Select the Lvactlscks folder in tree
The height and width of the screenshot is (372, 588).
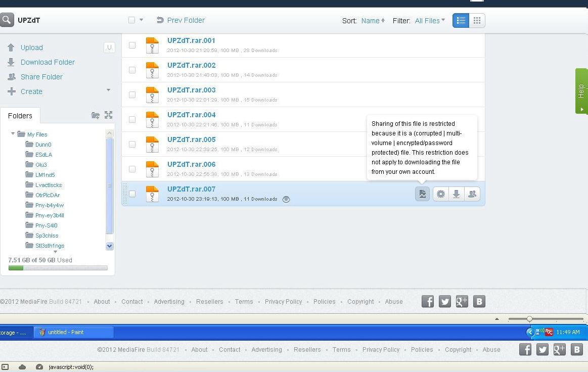pyautogui.click(x=49, y=185)
